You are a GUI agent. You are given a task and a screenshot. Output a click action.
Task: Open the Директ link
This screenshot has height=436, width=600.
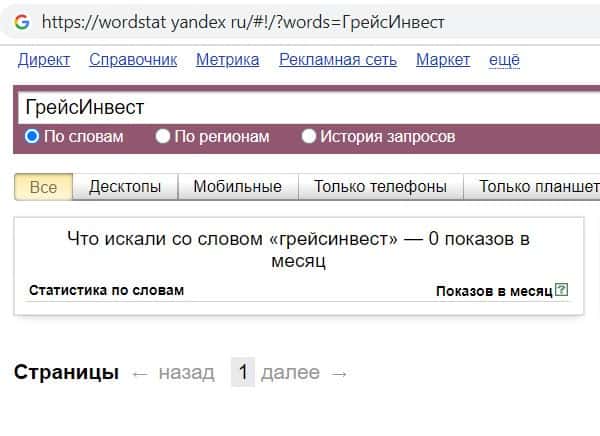pyautogui.click(x=44, y=60)
